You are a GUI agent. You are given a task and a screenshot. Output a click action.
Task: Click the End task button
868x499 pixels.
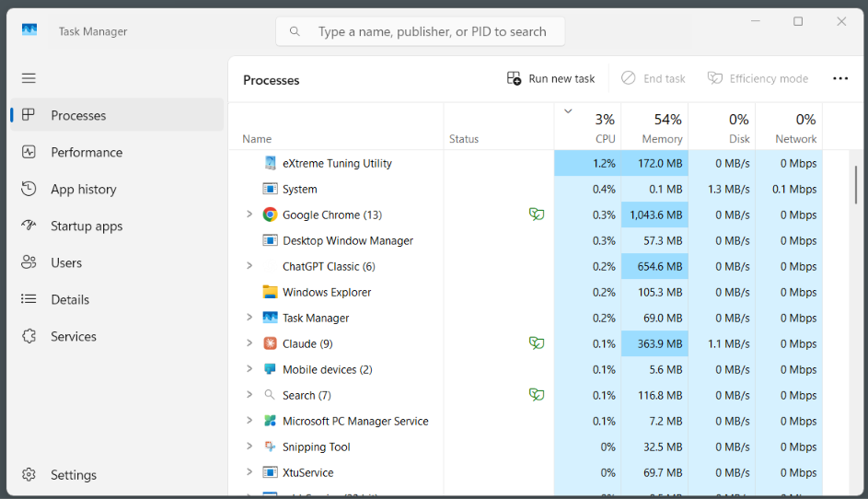[654, 78]
